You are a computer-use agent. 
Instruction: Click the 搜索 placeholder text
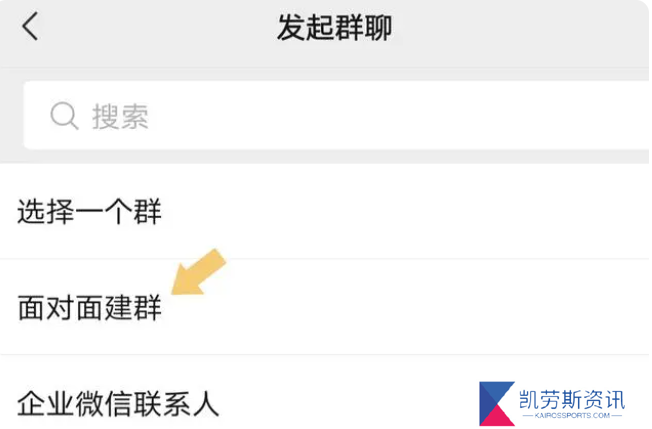(x=120, y=116)
